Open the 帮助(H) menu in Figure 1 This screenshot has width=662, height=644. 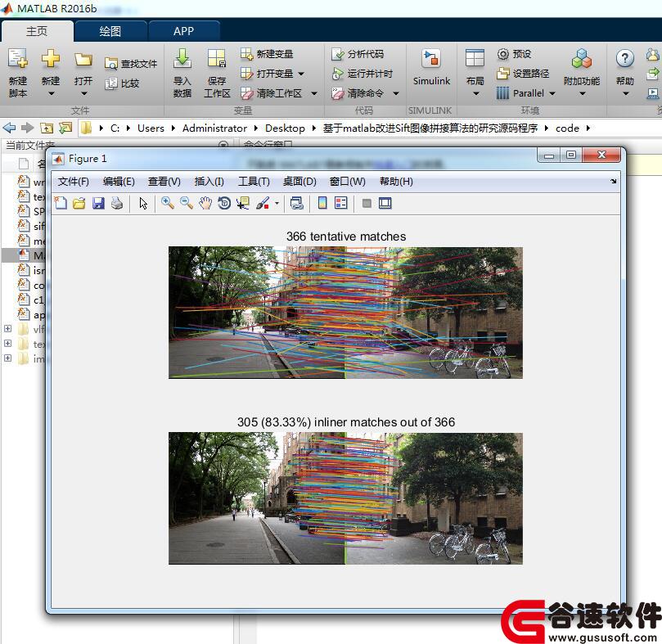coord(396,182)
